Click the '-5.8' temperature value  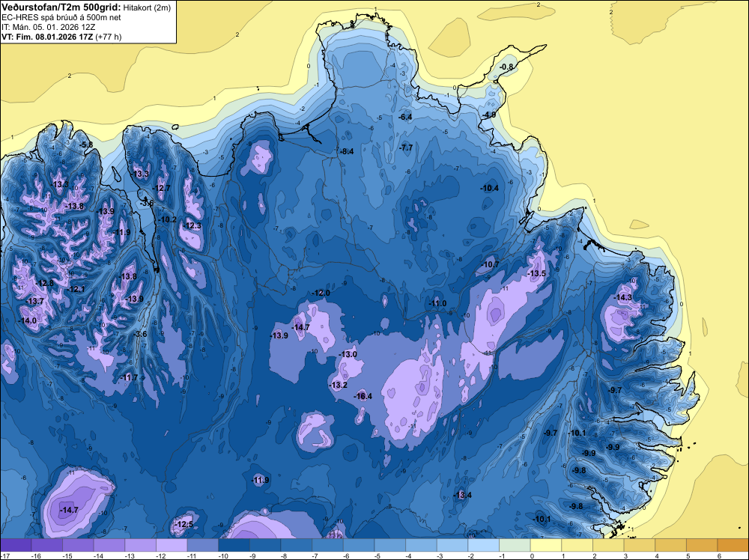click(x=86, y=145)
